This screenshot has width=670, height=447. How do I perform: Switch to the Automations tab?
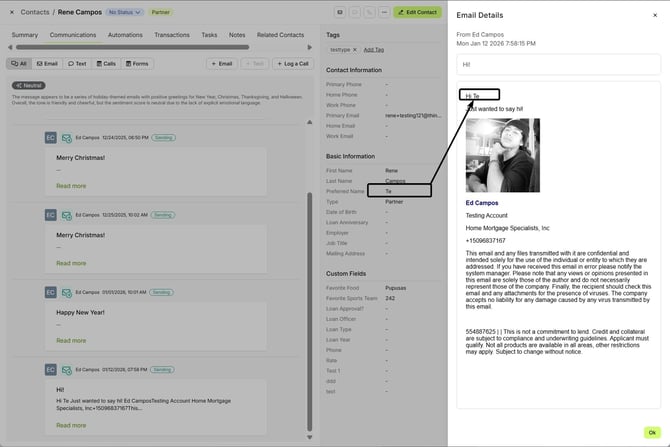pyautogui.click(x=125, y=35)
